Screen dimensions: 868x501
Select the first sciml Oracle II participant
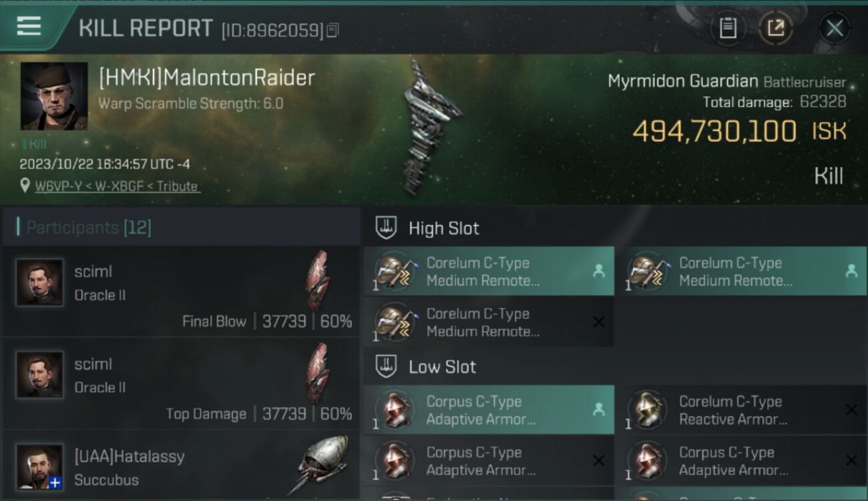point(182,291)
